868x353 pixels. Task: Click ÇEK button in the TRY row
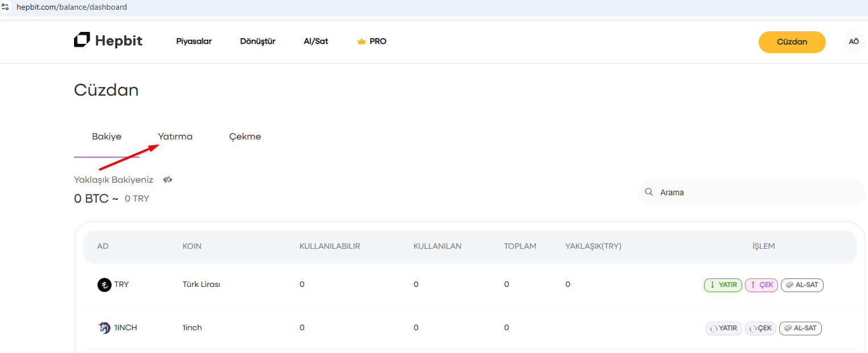(x=761, y=285)
